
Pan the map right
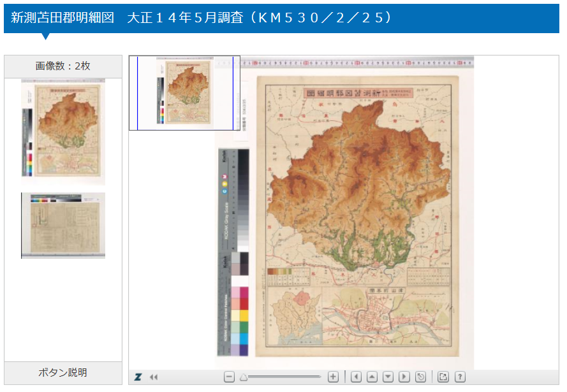tap(404, 377)
